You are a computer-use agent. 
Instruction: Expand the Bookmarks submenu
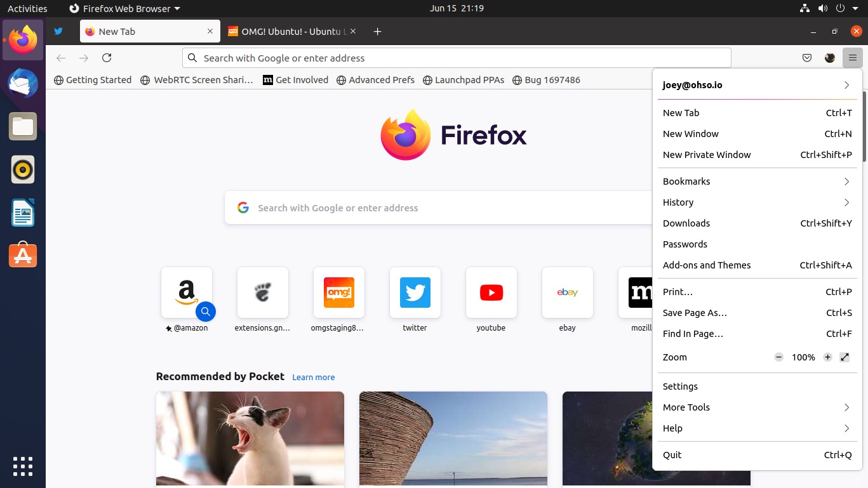757,181
